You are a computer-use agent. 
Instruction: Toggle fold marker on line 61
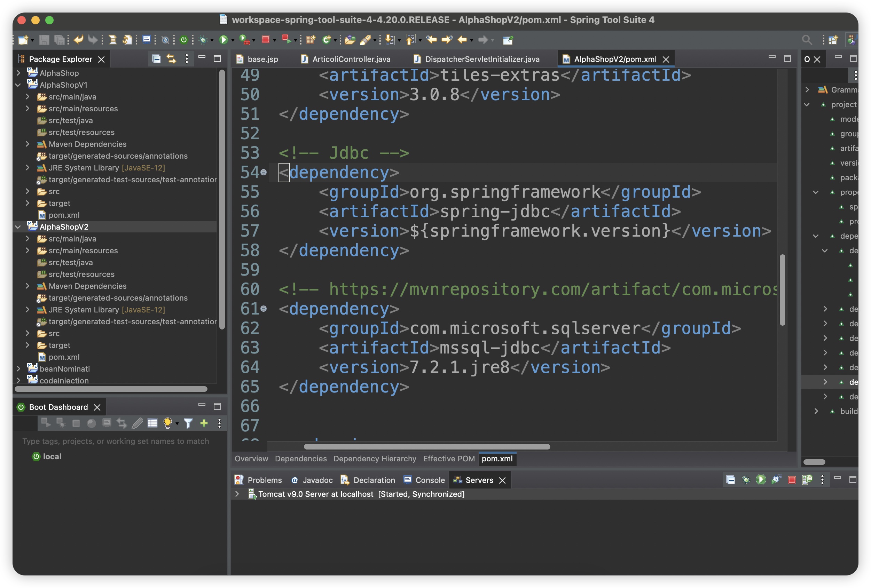click(264, 309)
